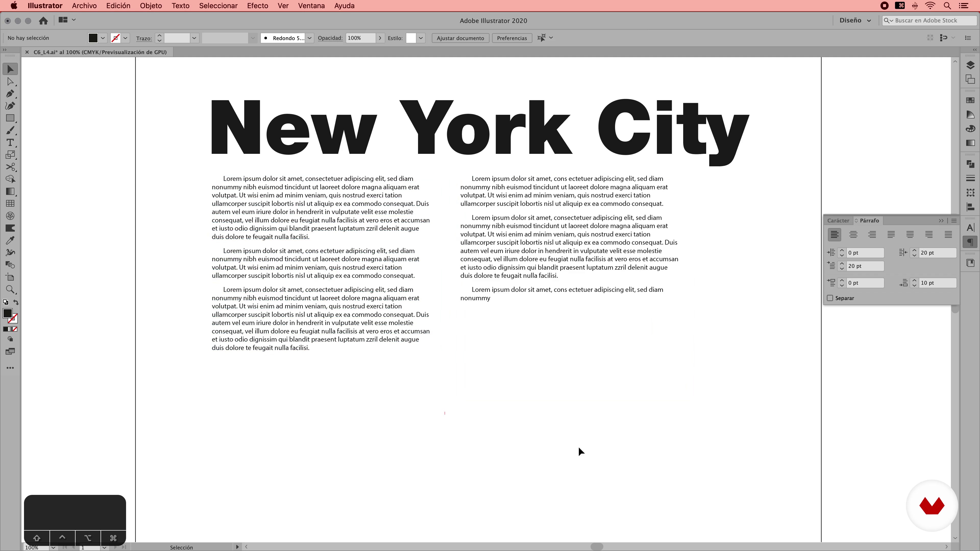Select the Scale tool
This screenshot has width=980, height=551.
[10, 155]
